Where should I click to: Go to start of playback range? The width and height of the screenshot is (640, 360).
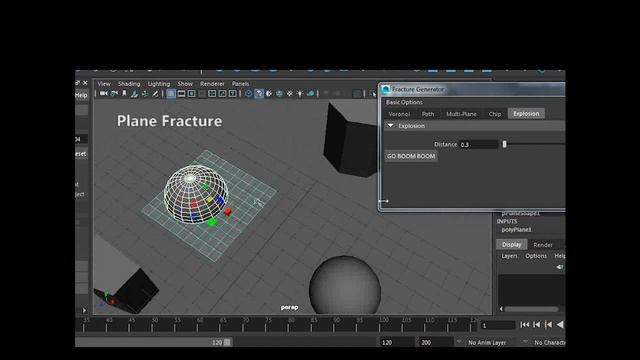tap(525, 324)
